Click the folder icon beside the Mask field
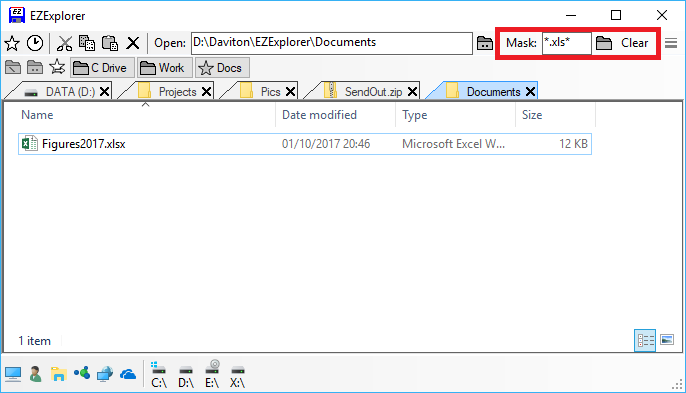 (x=604, y=43)
